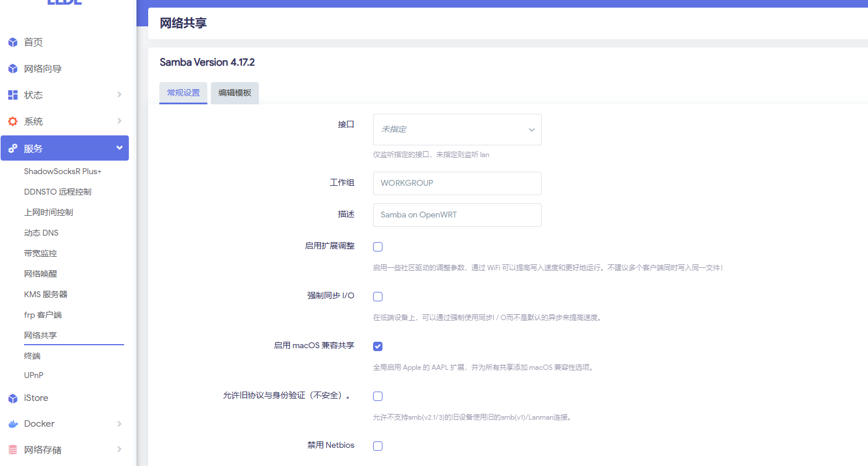Go to the 动态 DNS page
868x466 pixels.
point(41,233)
